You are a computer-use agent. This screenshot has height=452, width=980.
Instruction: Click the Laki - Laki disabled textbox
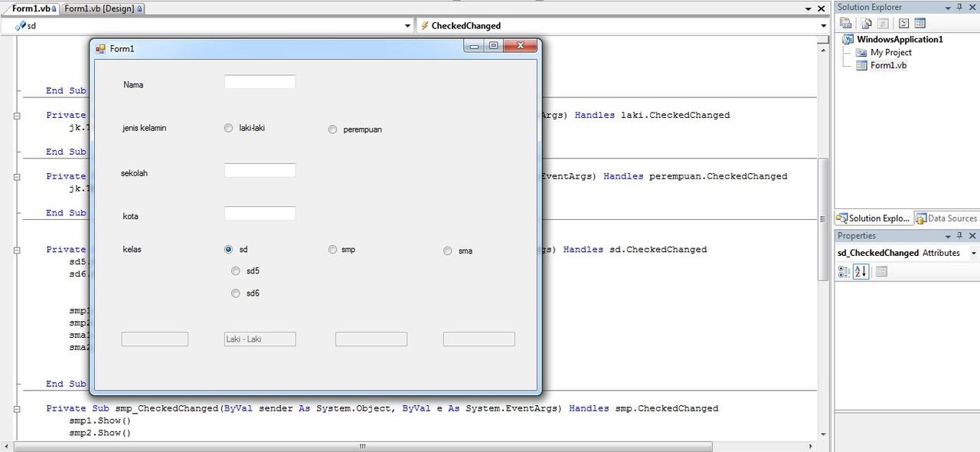click(x=260, y=339)
